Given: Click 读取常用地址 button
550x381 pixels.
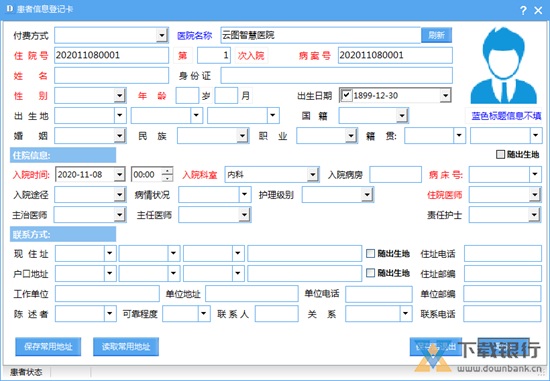Looking at the screenshot, I should [126, 347].
